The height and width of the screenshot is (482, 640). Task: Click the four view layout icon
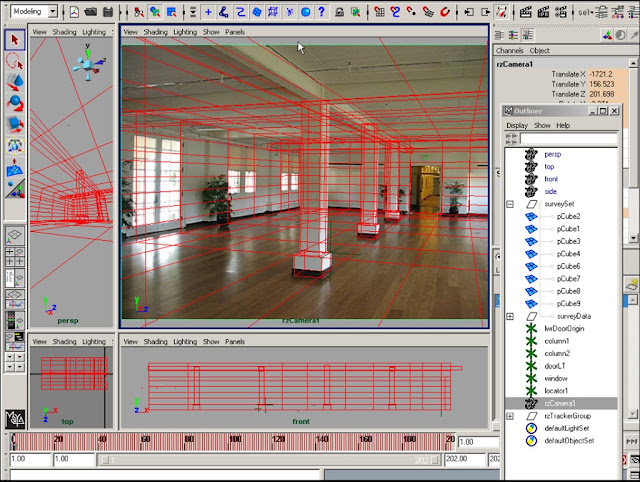click(x=15, y=256)
